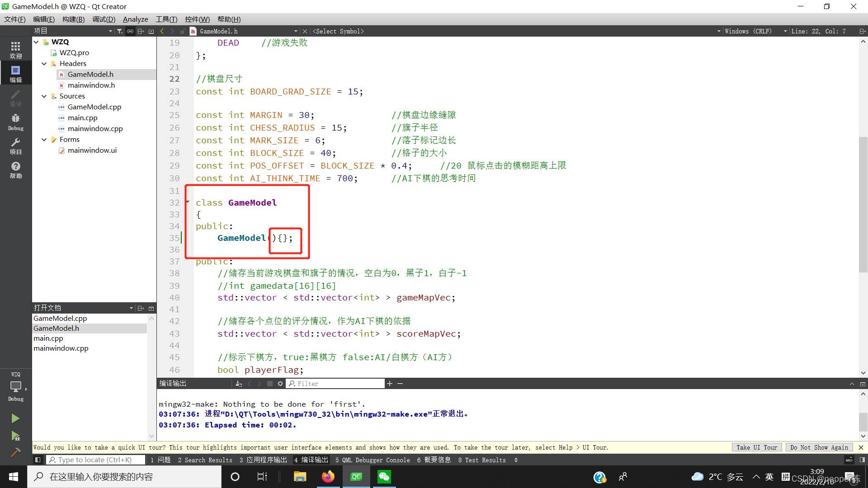The width and height of the screenshot is (868, 488).
Task: Collapse the Headers folder
Action: [x=44, y=64]
